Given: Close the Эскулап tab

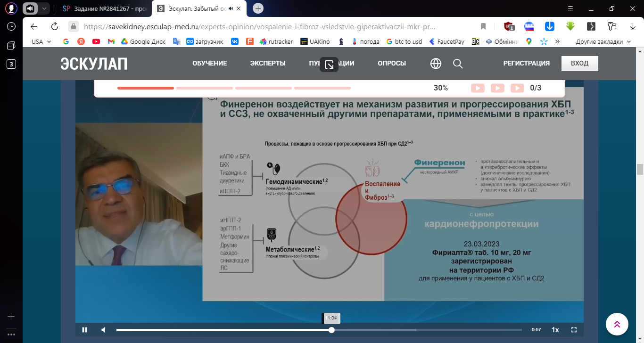Looking at the screenshot, I should [x=239, y=8].
